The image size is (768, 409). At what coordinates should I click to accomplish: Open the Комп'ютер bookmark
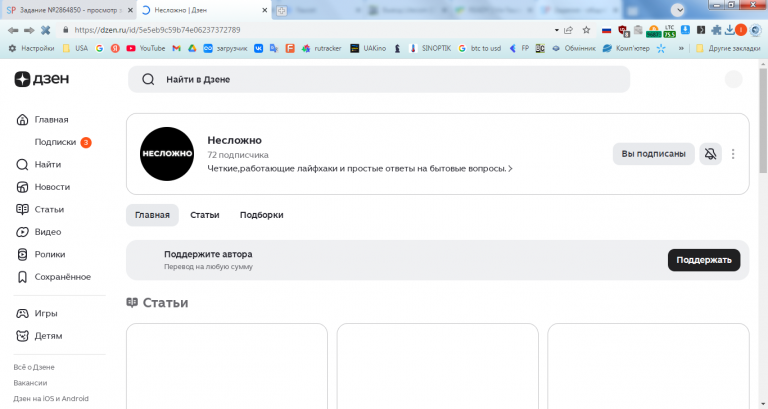tap(626, 48)
